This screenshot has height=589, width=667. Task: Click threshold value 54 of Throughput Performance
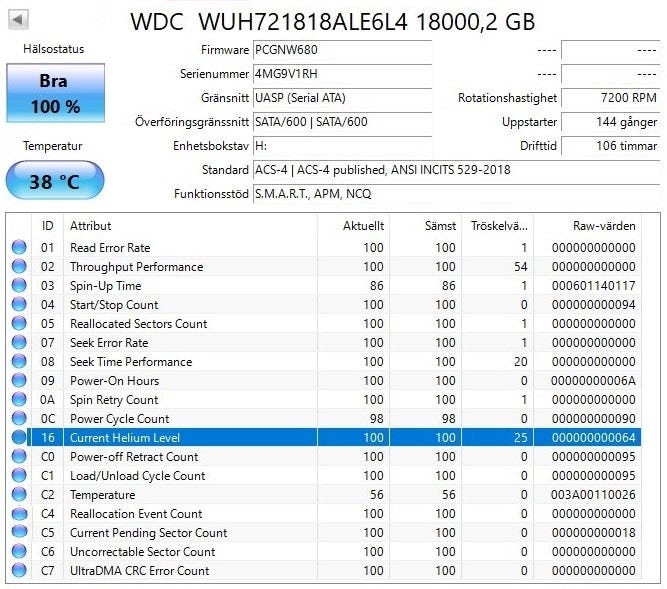point(520,267)
